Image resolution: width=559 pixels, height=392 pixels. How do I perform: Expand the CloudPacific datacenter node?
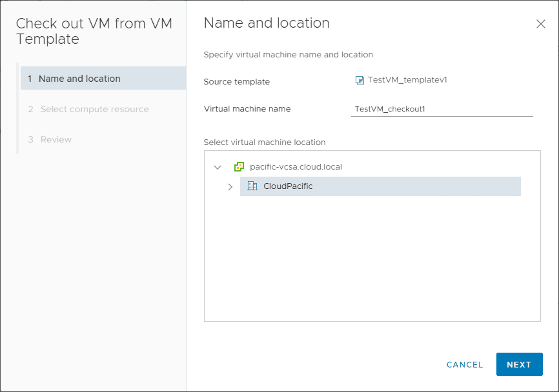(230, 187)
